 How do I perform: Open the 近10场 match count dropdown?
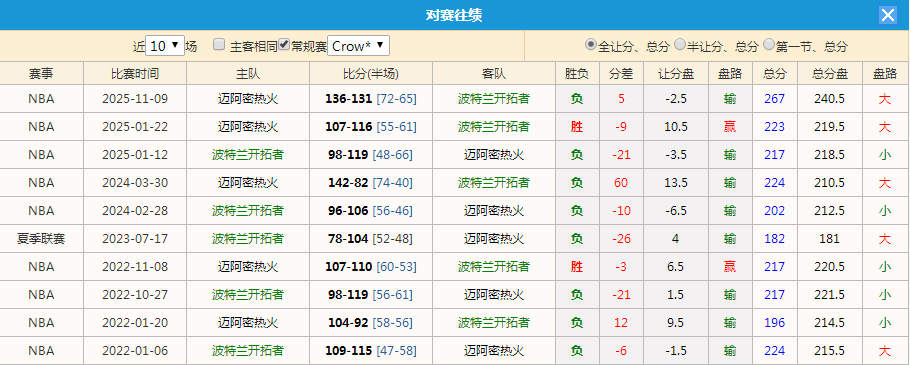(165, 46)
